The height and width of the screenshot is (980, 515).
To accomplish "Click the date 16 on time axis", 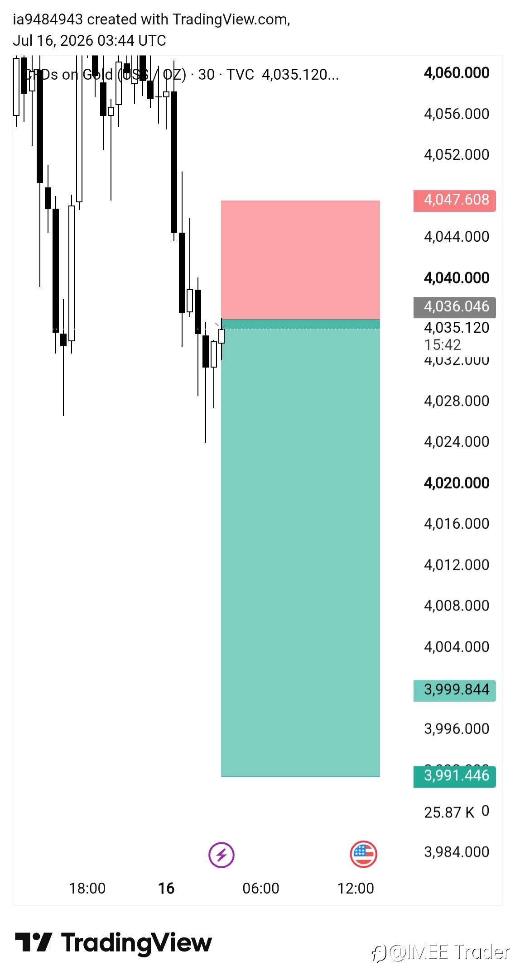I will pyautogui.click(x=166, y=889).
